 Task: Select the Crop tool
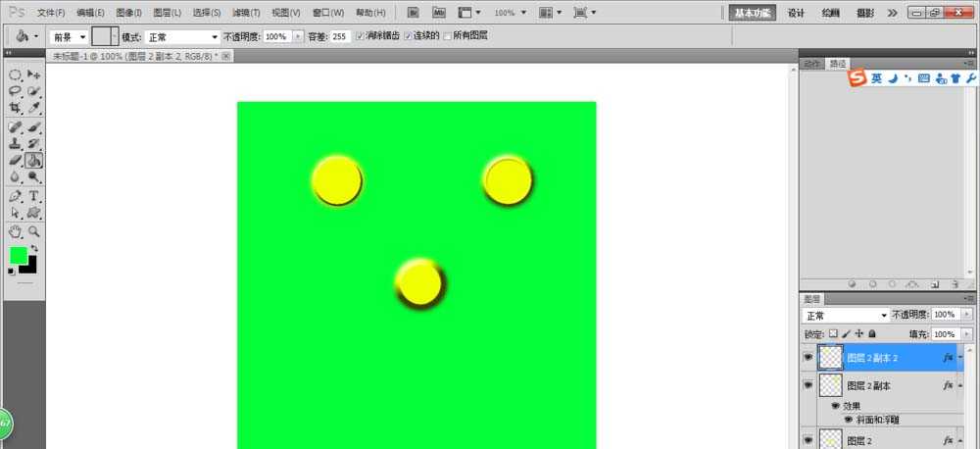15,107
